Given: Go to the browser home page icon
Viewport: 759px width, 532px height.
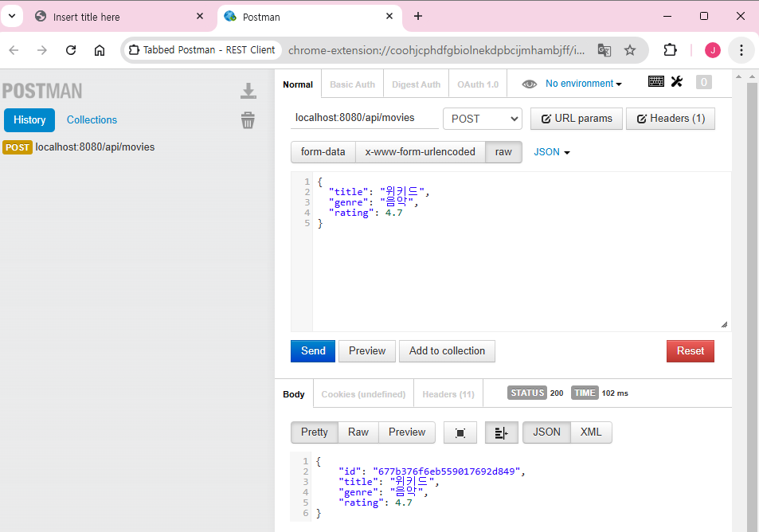Looking at the screenshot, I should [x=100, y=50].
